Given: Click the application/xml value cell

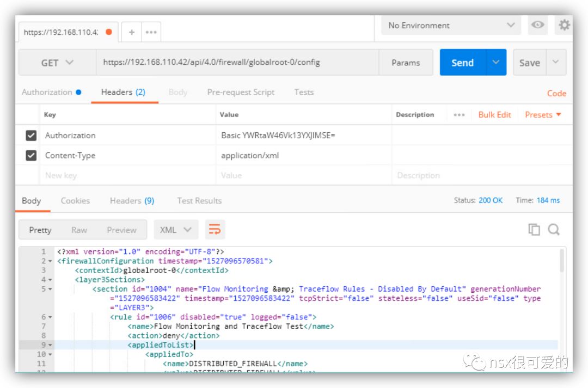Looking at the screenshot, I should [304, 155].
